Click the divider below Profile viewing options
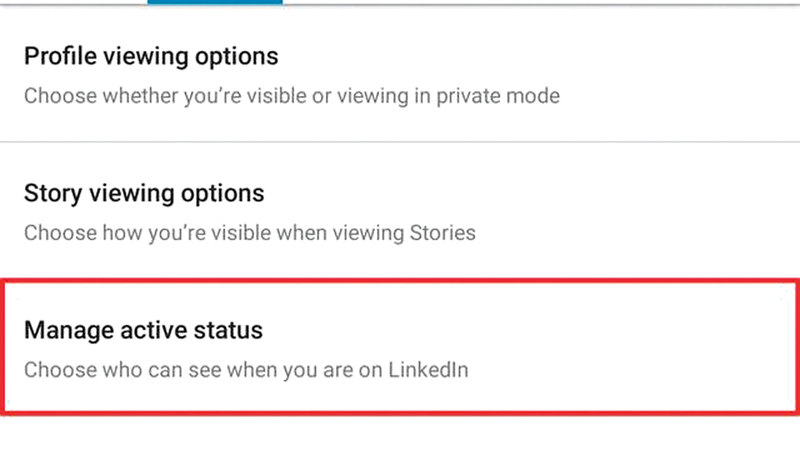800x450 pixels. [x=400, y=141]
